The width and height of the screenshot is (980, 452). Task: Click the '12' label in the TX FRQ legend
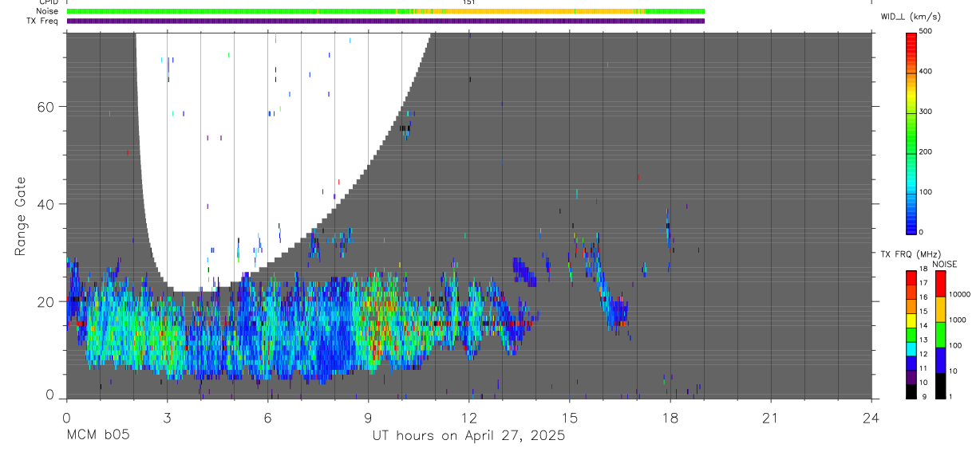point(923,354)
